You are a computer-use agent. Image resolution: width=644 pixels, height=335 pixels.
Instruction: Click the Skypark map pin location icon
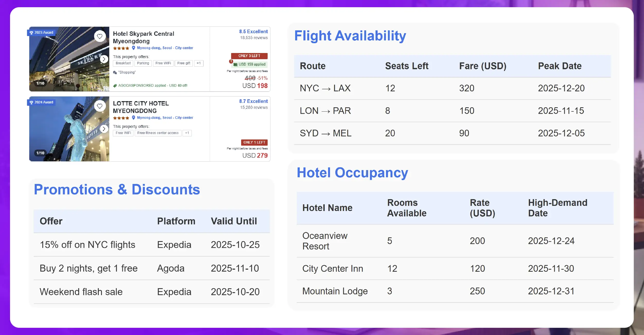[x=133, y=48]
